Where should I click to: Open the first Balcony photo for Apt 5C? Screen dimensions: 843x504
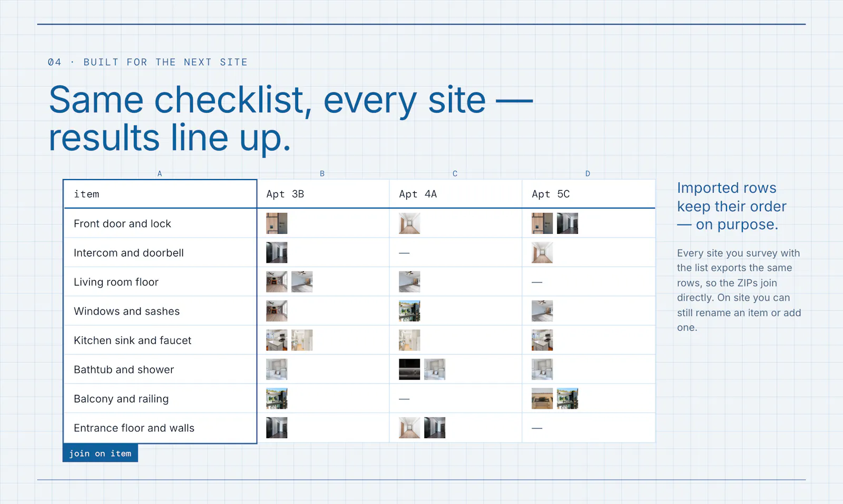pos(542,399)
